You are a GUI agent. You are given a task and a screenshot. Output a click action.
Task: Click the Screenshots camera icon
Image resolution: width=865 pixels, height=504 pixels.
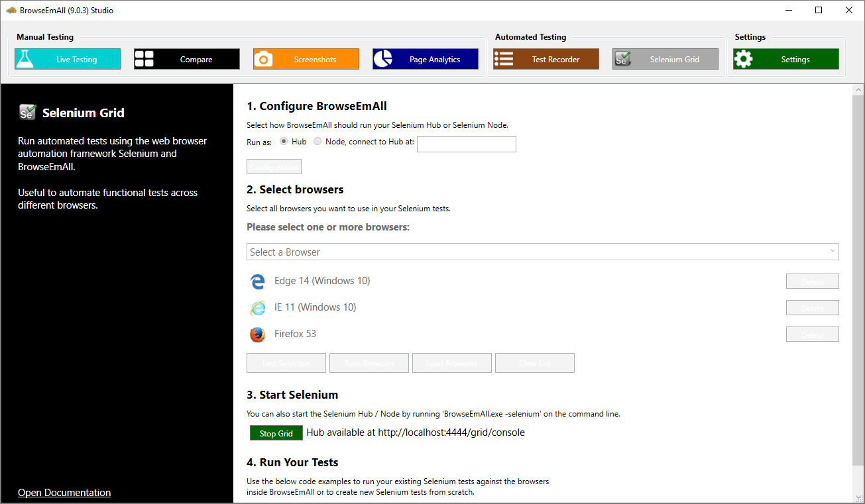pos(263,59)
